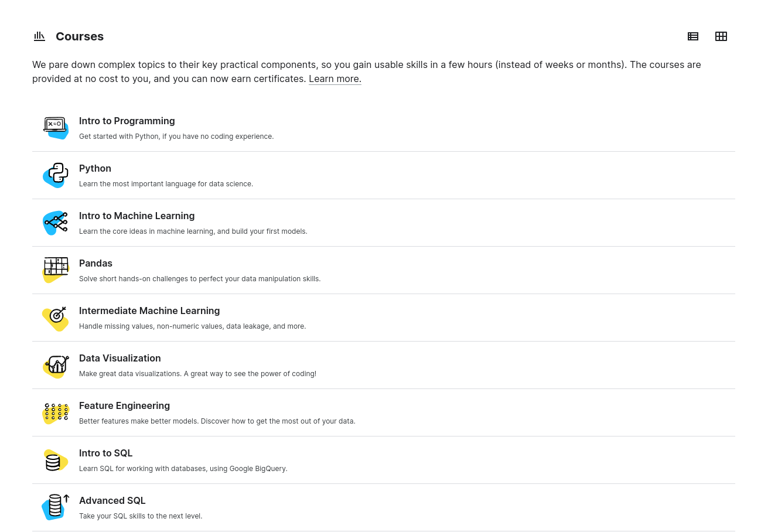Click the Advanced SQL database arrow icon
This screenshot has height=532, width=761.
56,507
